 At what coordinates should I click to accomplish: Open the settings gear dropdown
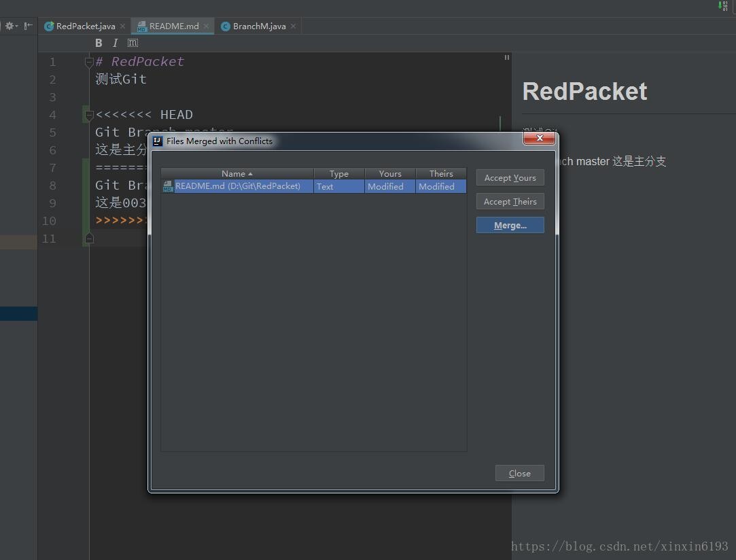click(12, 26)
